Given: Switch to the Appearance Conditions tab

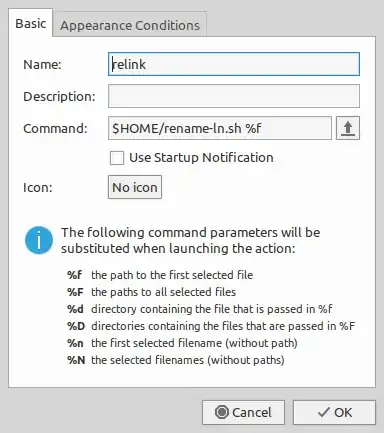Looking at the screenshot, I should pos(130,25).
